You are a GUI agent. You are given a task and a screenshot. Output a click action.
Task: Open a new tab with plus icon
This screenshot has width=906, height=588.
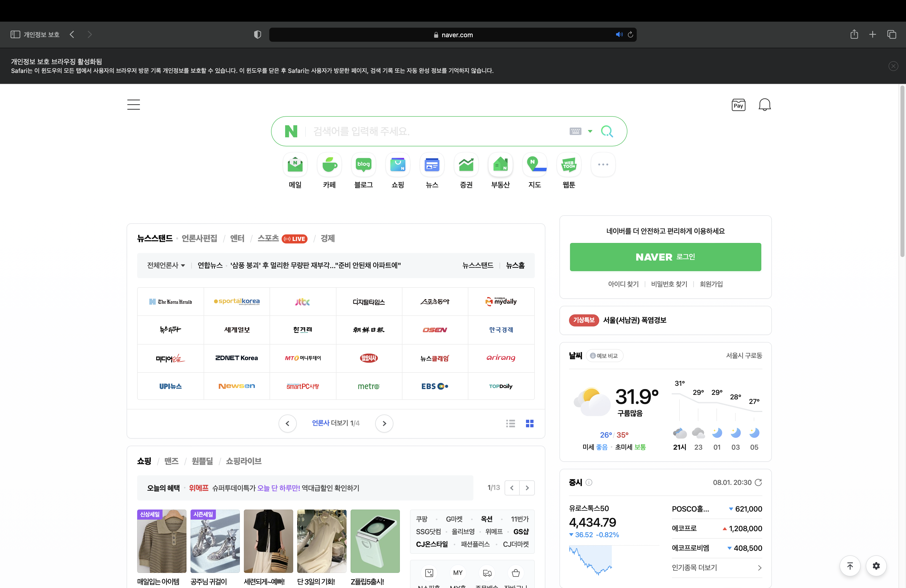873,35
